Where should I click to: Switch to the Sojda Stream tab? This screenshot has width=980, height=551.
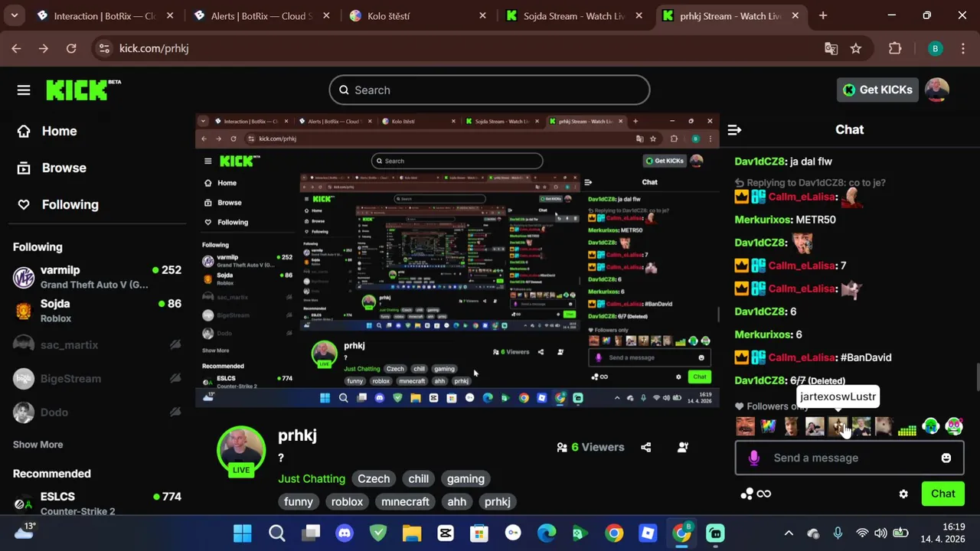574,15
